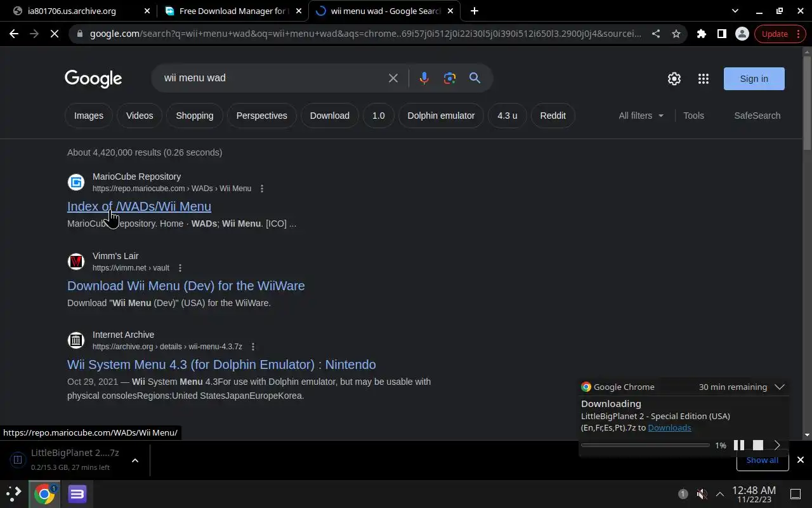Close the download shelf
Viewport: 812px width, 508px height.
point(801,460)
